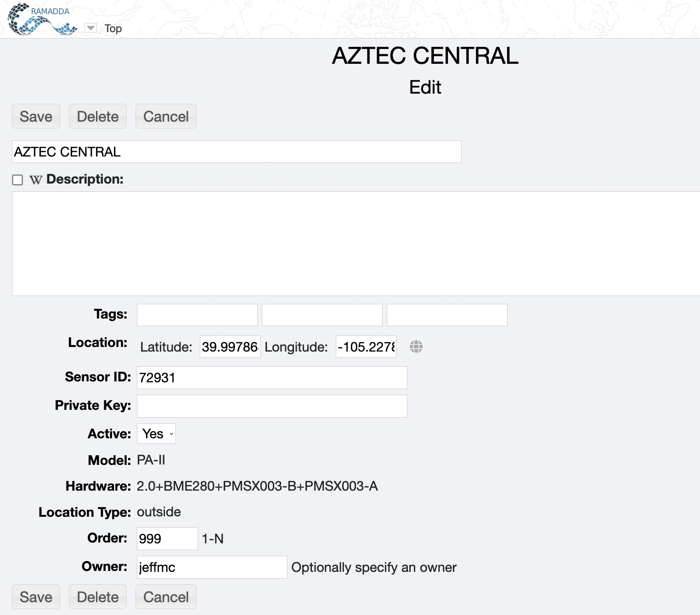Focus the Latitude field

230,347
